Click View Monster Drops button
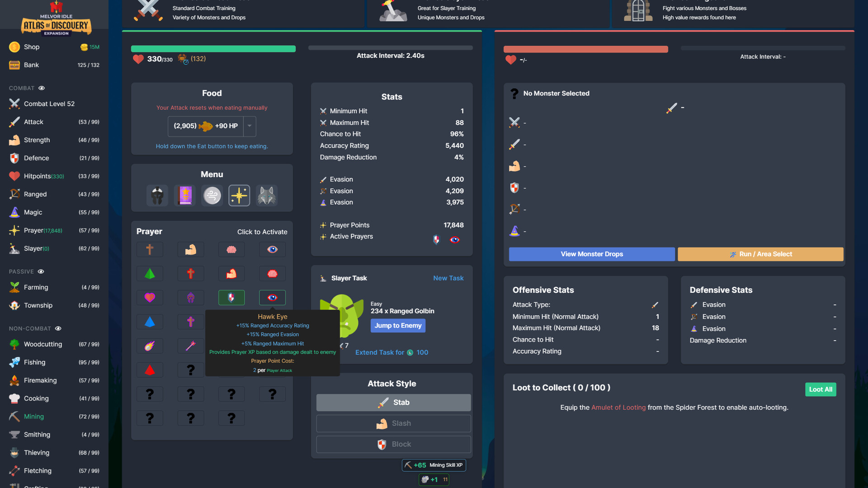The height and width of the screenshot is (488, 868). [x=591, y=254]
